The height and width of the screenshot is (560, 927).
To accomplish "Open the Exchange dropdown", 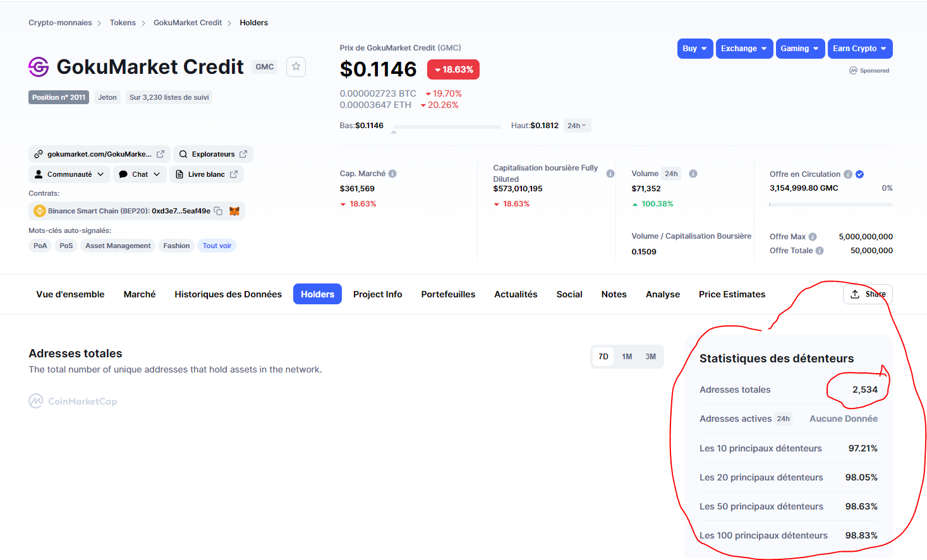I will click(x=744, y=49).
